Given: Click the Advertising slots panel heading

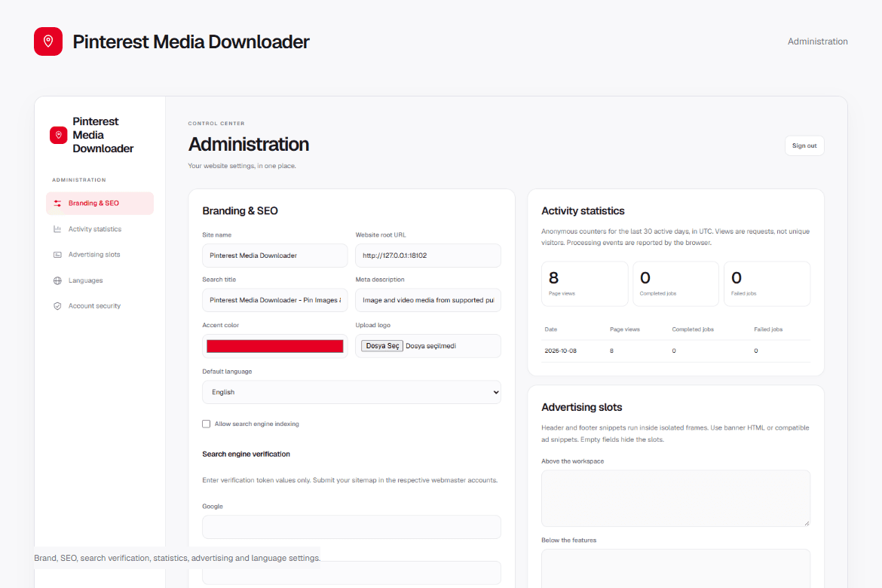Looking at the screenshot, I should point(582,407).
